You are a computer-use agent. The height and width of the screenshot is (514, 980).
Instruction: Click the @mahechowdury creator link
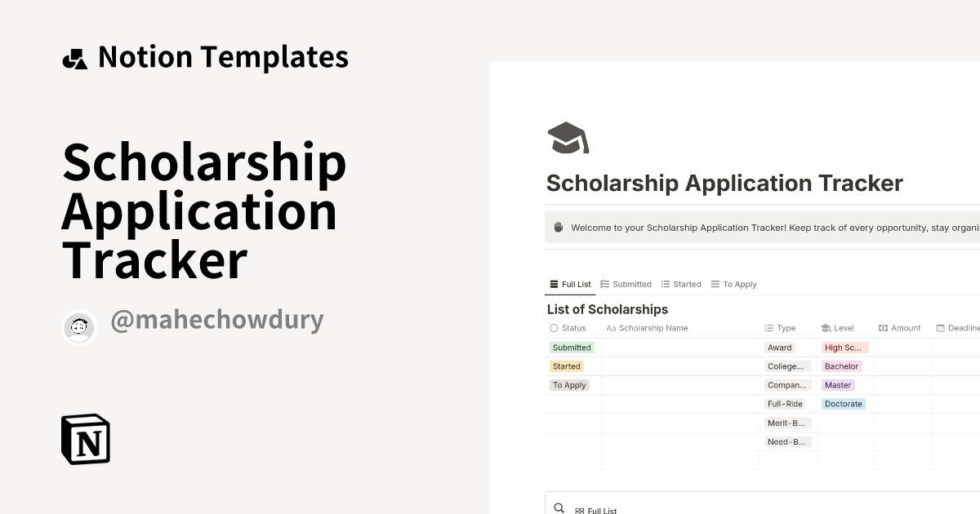(x=216, y=320)
